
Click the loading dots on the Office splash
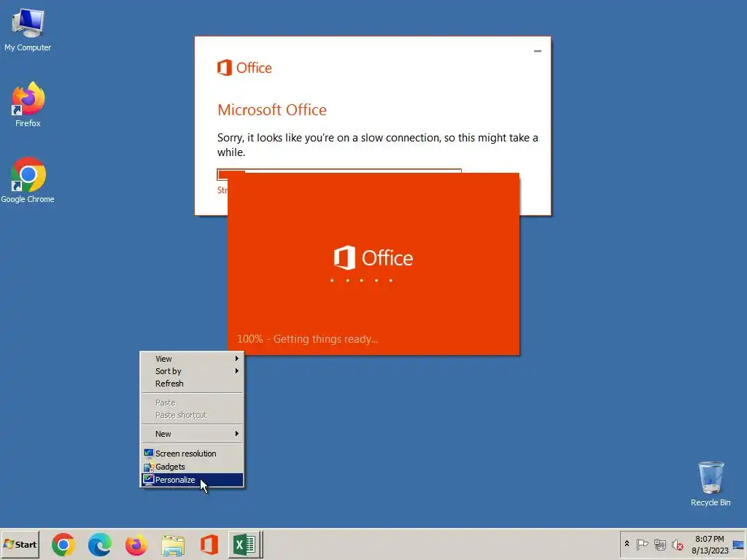tap(362, 281)
